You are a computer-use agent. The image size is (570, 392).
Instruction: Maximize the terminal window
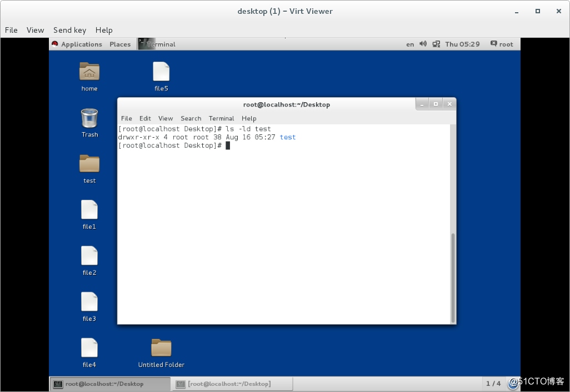[x=436, y=104]
